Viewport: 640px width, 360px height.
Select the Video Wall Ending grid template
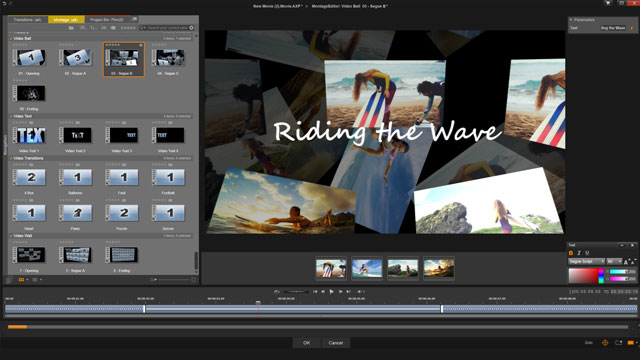point(122,255)
